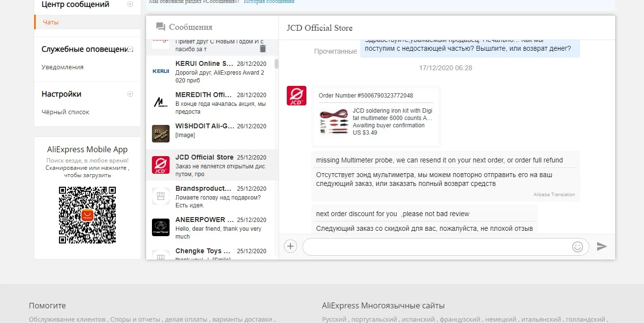The image size is (644, 323).
Task: Click Awaiting buyer confirmation status
Action: pyautogui.click(x=389, y=125)
